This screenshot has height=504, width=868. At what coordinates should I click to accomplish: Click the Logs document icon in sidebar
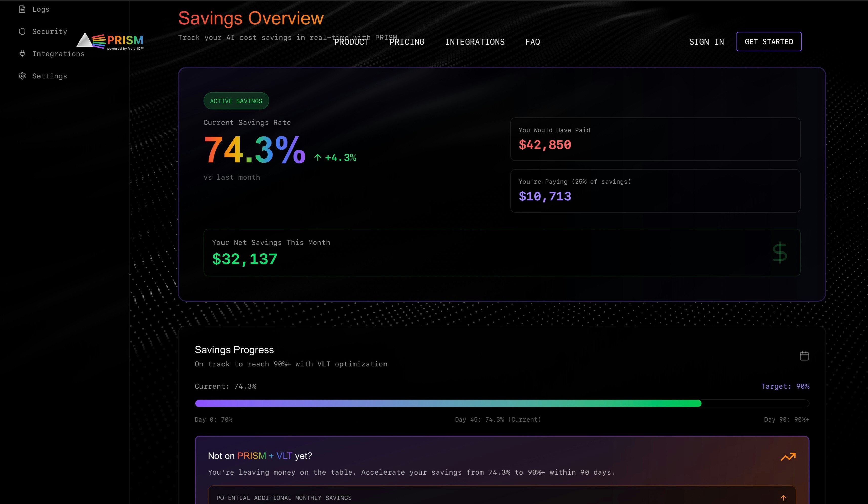pos(22,9)
